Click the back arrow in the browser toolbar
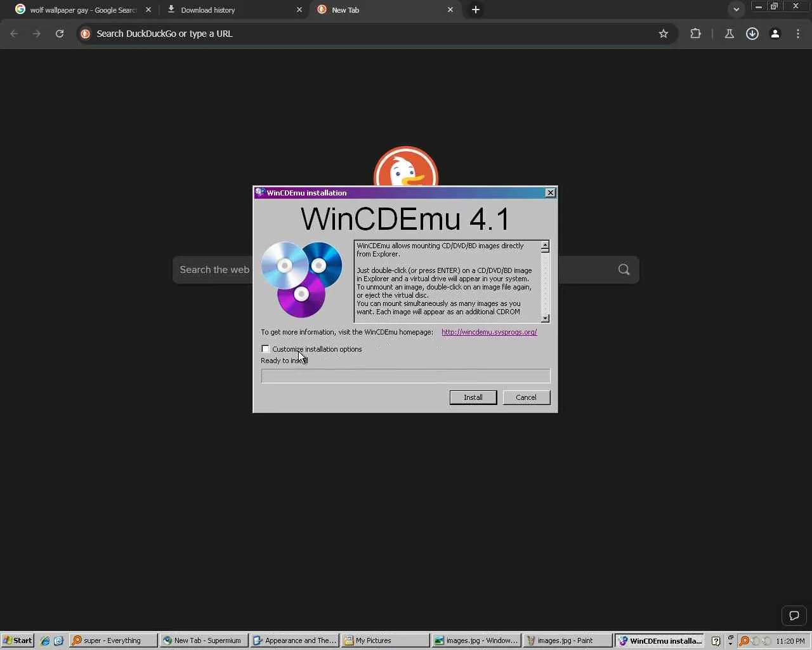Image resolution: width=812 pixels, height=650 pixels. click(14, 34)
